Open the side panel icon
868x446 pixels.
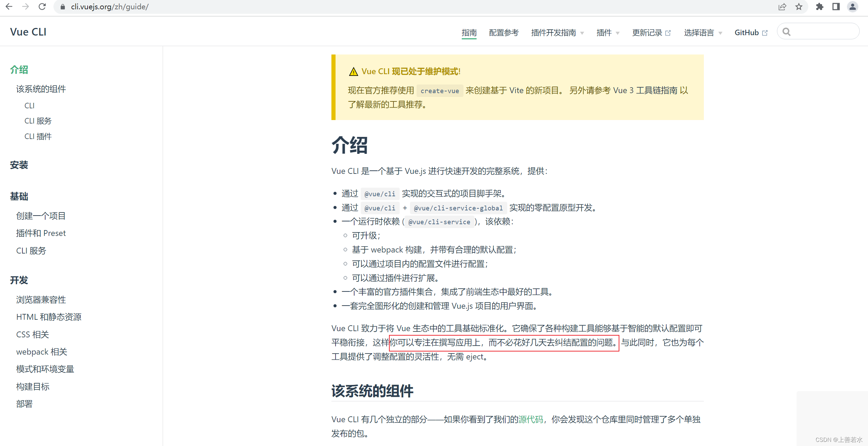(836, 7)
